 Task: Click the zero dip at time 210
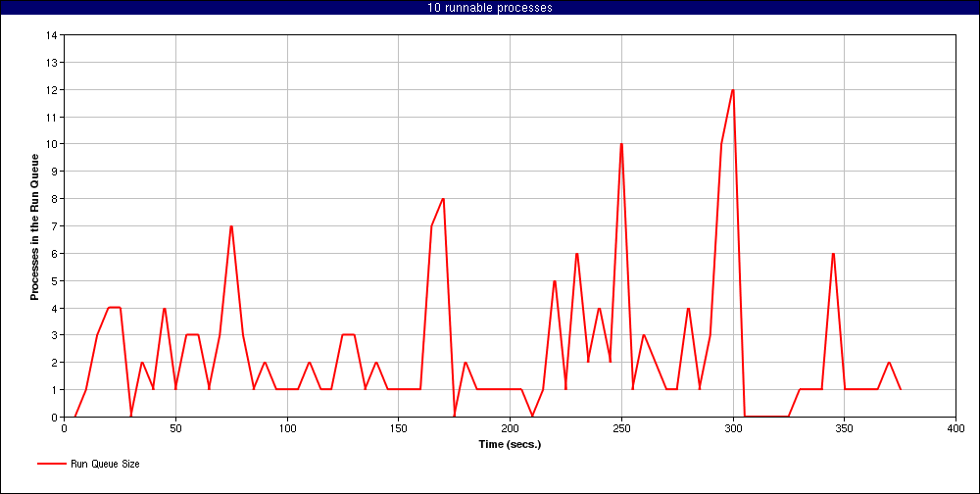pyautogui.click(x=532, y=417)
